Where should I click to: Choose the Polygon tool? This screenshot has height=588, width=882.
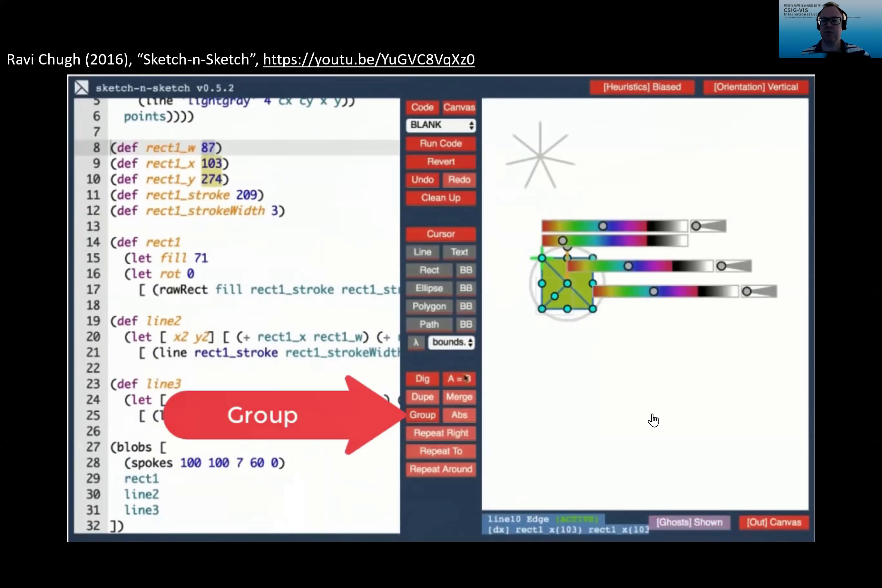(429, 306)
